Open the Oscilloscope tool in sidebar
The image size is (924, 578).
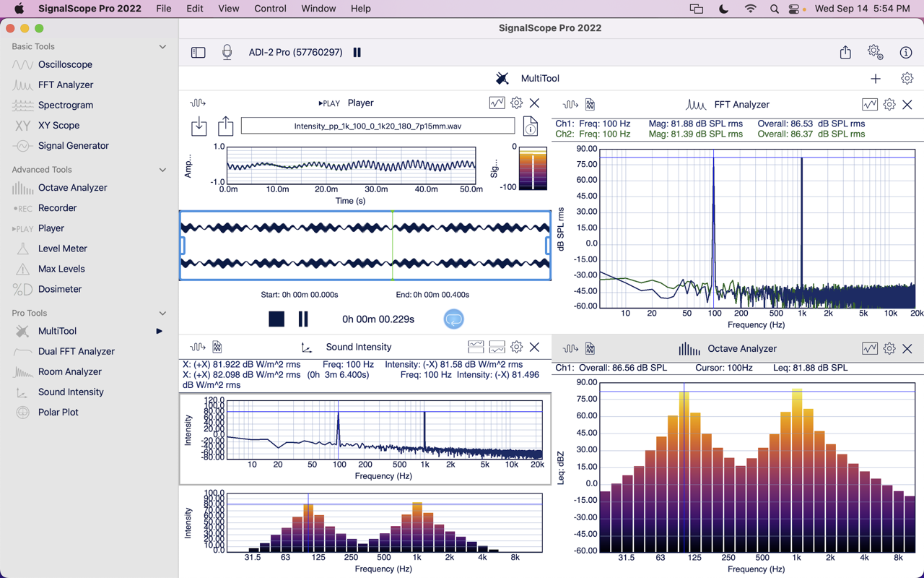[x=65, y=64]
